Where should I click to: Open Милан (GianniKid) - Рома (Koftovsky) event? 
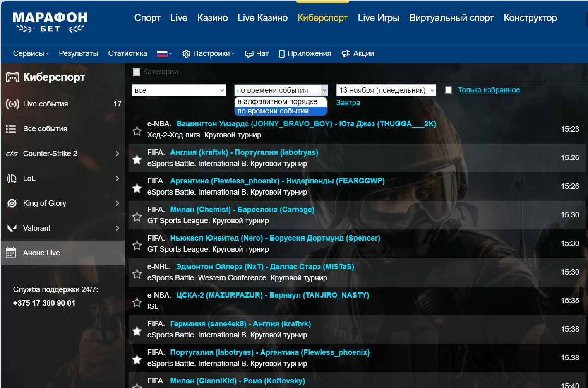238,381
